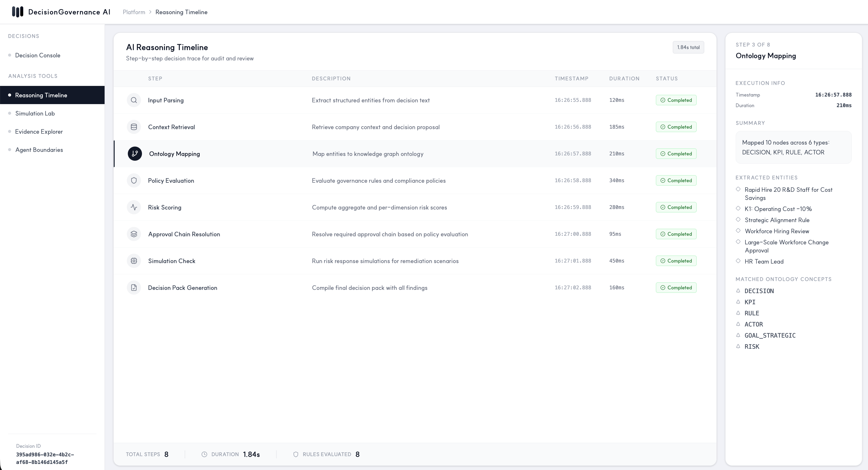
Task: Click the Completed badge in Simulation Check row
Action: coord(676,261)
